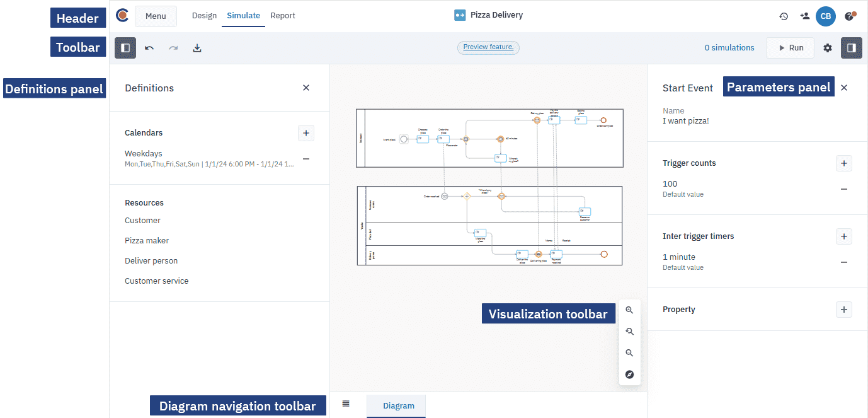
Task: Click the zoom in magnifier icon
Action: click(x=629, y=310)
